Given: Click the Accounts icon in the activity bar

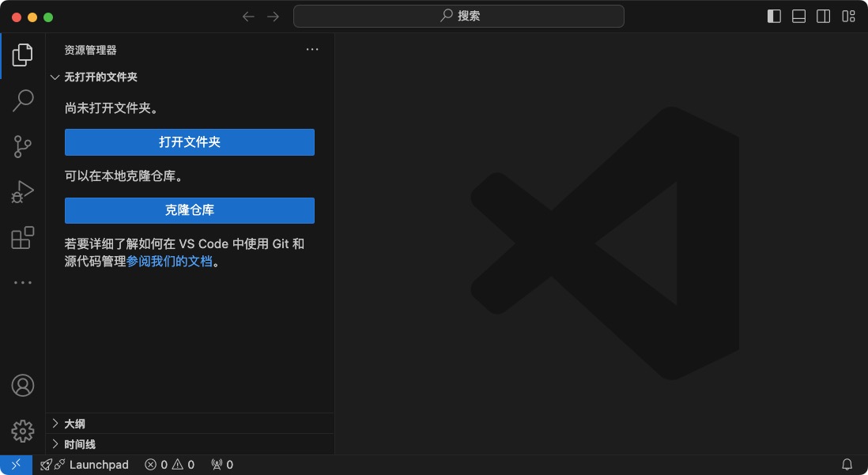Looking at the screenshot, I should point(21,385).
